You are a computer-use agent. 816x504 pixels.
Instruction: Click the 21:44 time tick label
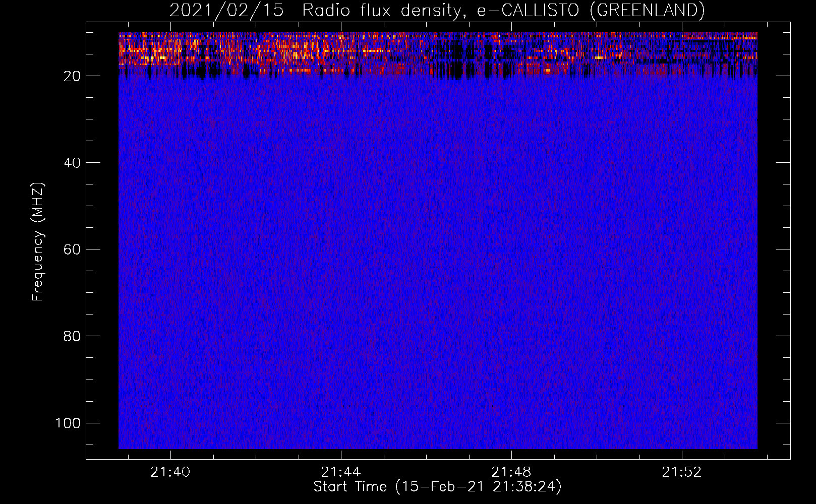click(x=341, y=472)
